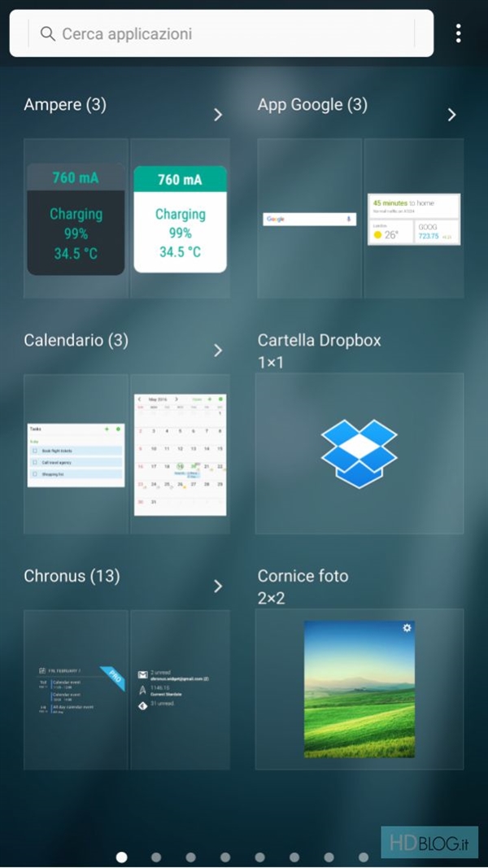Image resolution: width=488 pixels, height=868 pixels.
Task: Expand the App Google widget group
Action: click(x=451, y=115)
